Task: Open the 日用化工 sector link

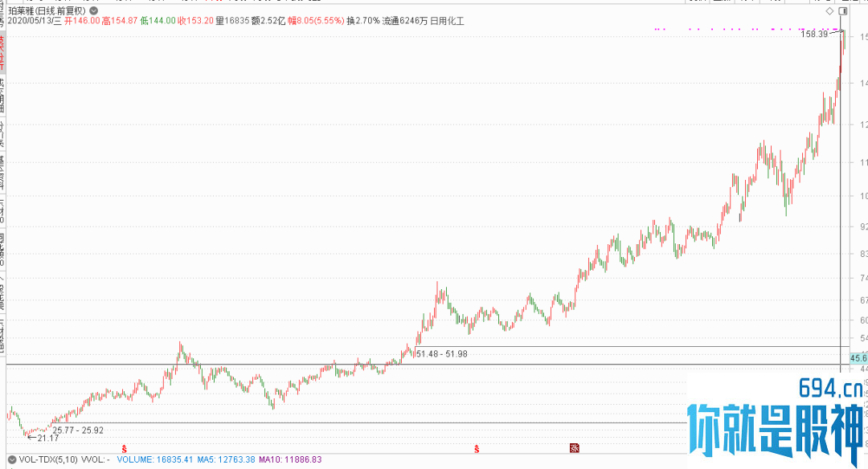Action: tap(448, 21)
